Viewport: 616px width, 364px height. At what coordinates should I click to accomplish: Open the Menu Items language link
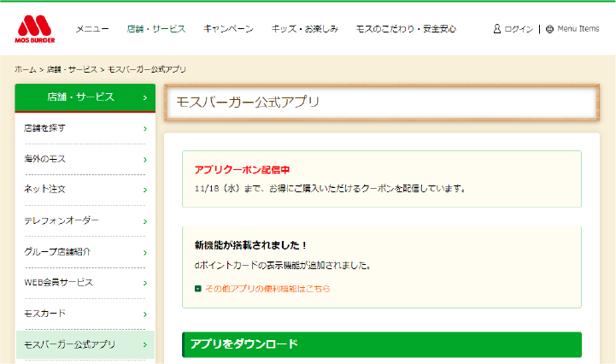pyautogui.click(x=578, y=29)
